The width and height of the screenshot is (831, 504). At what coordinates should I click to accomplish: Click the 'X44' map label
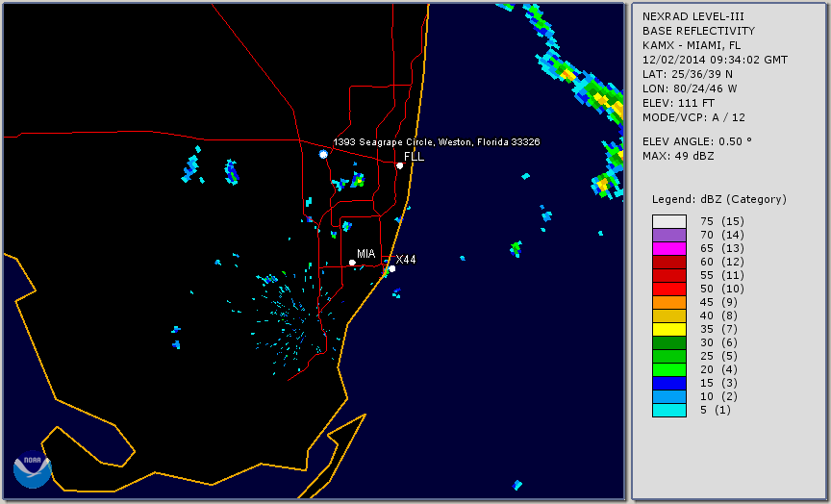(x=406, y=259)
